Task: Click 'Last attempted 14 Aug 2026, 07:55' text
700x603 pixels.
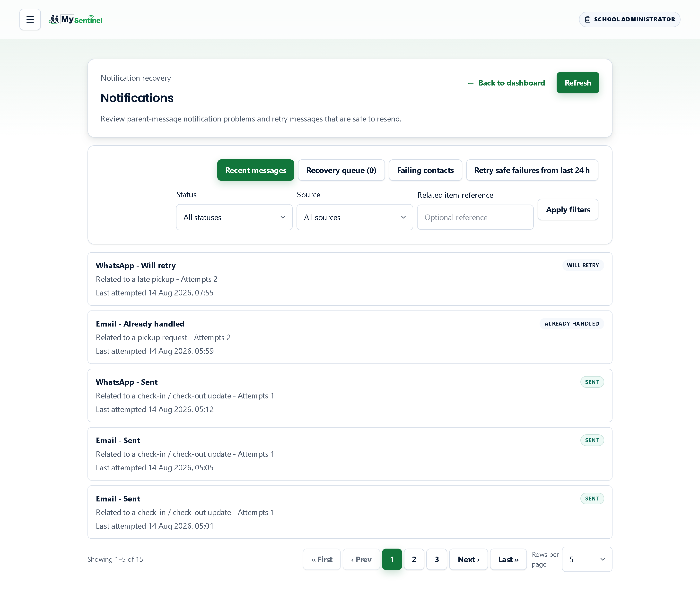Action: pos(155,293)
